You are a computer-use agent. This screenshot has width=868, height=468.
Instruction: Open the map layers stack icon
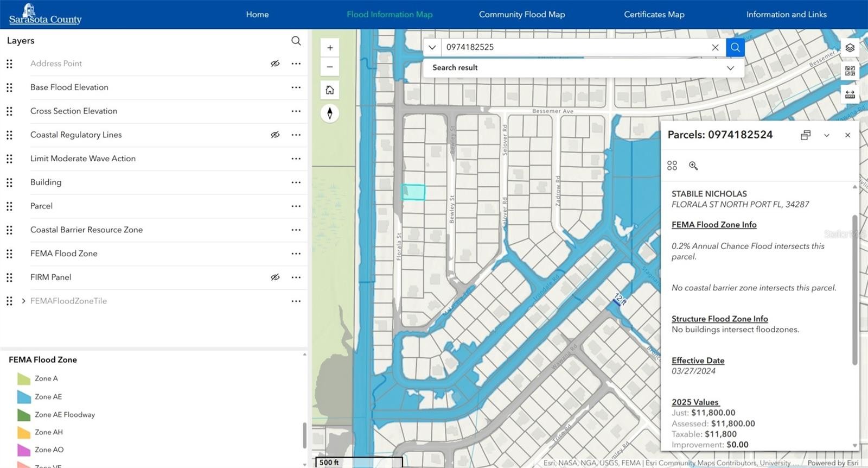coord(850,48)
